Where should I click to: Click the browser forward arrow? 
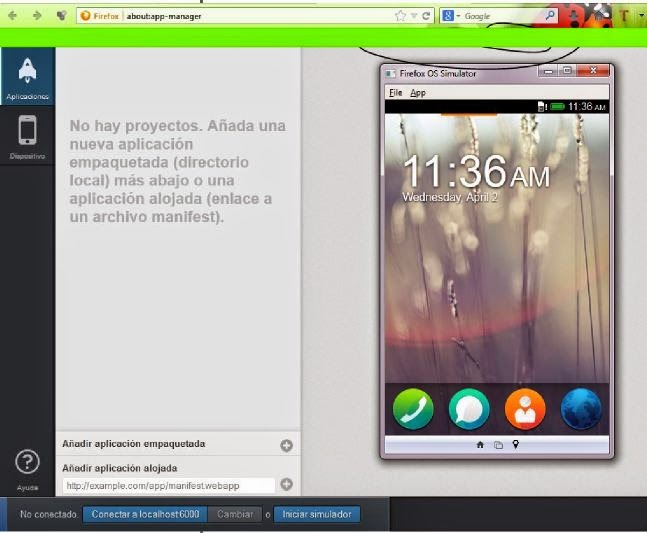pos(37,16)
